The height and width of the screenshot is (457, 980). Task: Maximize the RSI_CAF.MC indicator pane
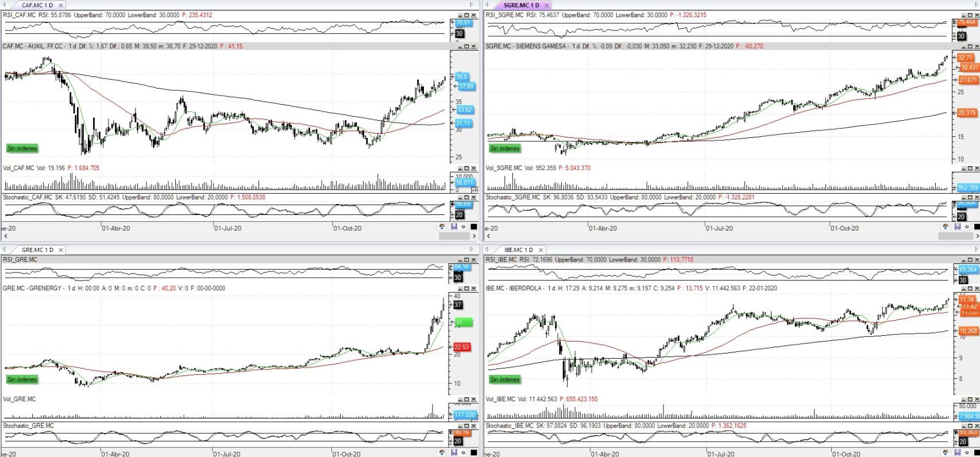tap(467, 16)
